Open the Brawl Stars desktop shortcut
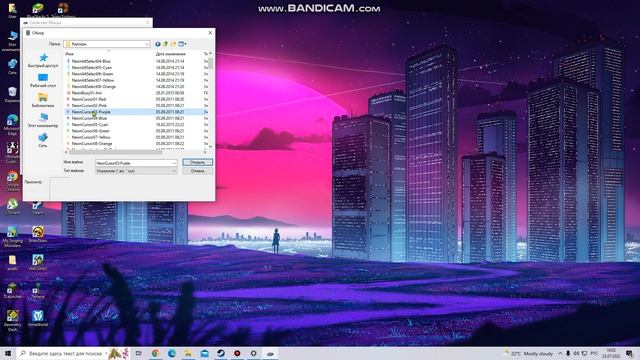The height and width of the screenshot is (360, 640). tap(38, 234)
